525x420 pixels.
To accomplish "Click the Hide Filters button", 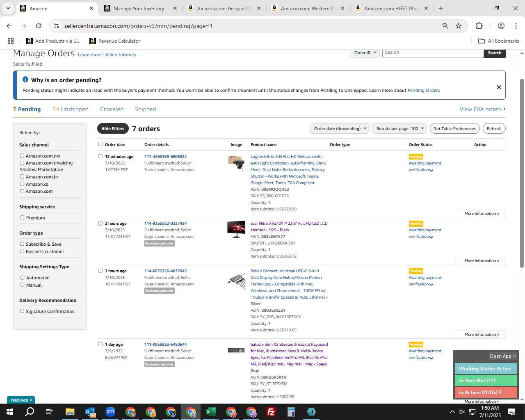I will click(113, 128).
